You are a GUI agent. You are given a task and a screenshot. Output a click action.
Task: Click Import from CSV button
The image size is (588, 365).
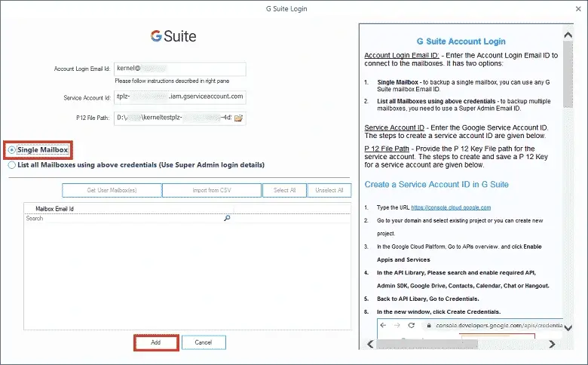pyautogui.click(x=212, y=190)
